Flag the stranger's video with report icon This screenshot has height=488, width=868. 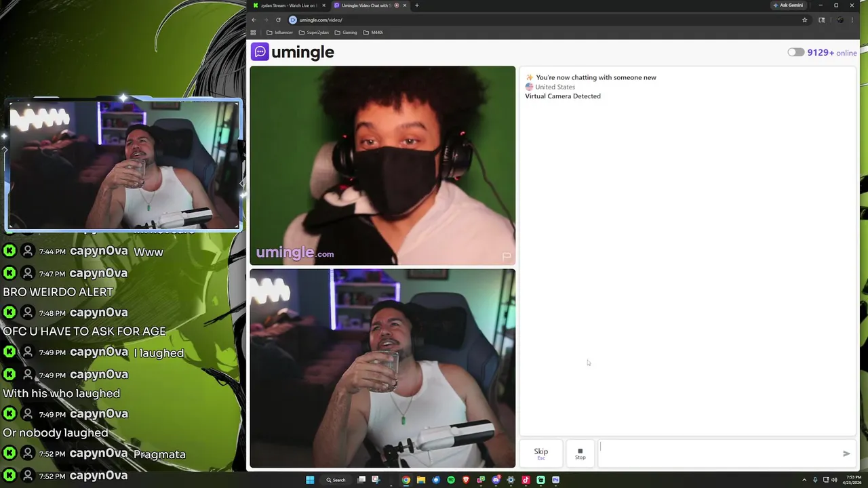(506, 256)
